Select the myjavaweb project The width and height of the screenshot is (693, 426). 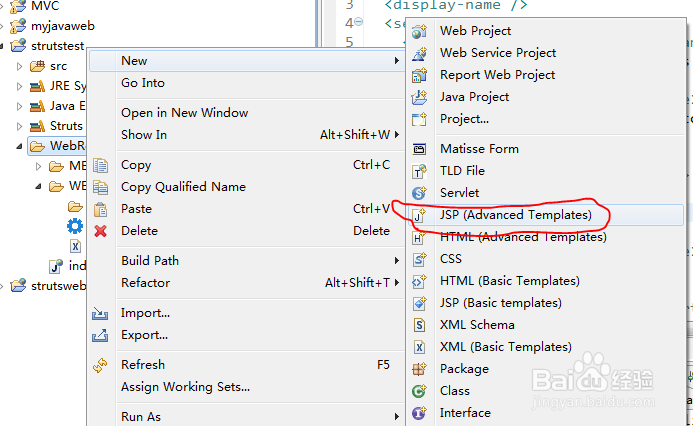click(63, 26)
